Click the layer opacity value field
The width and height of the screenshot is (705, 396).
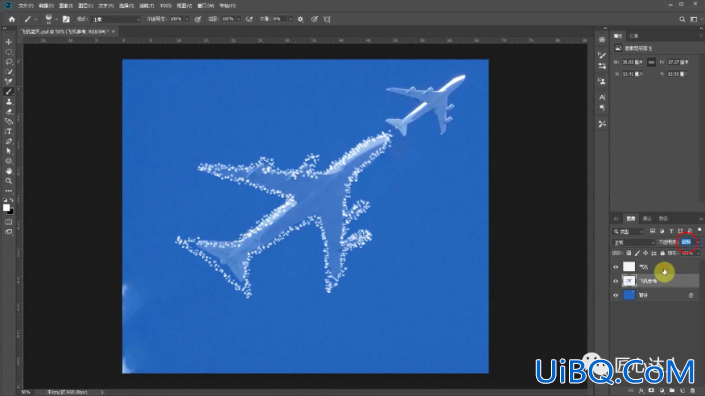pos(686,242)
